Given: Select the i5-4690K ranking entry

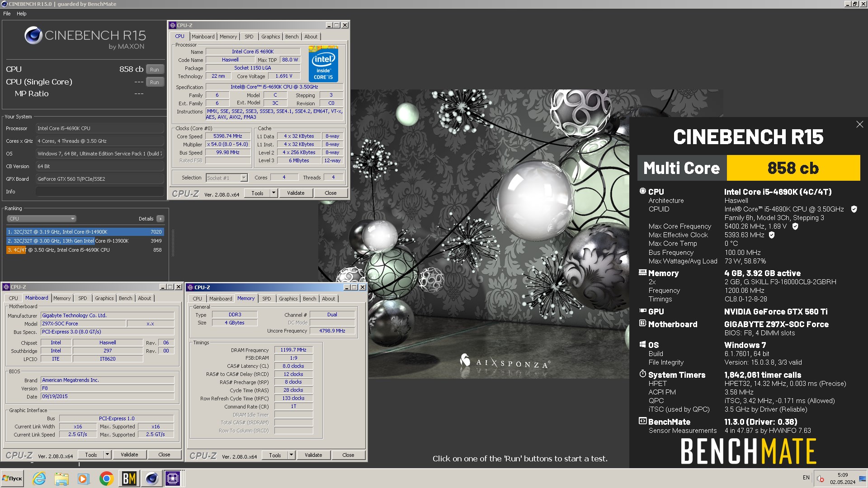Looking at the screenshot, I should coord(85,250).
